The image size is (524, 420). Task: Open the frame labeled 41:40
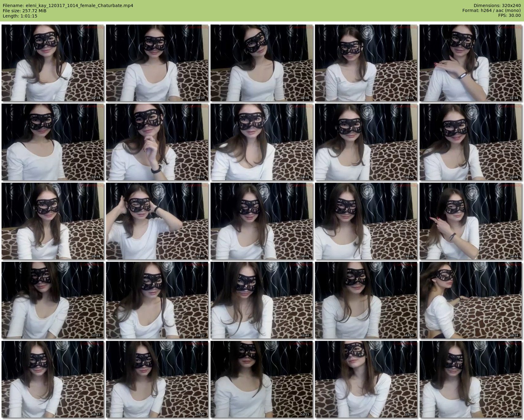point(262,300)
